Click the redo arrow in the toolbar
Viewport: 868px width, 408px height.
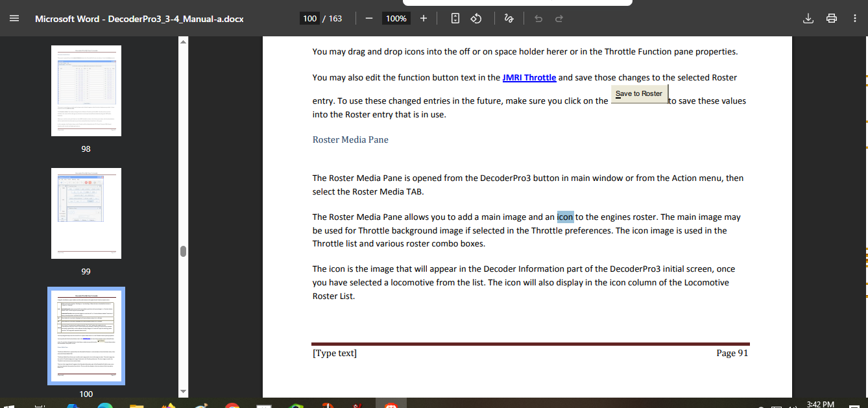pyautogui.click(x=559, y=19)
